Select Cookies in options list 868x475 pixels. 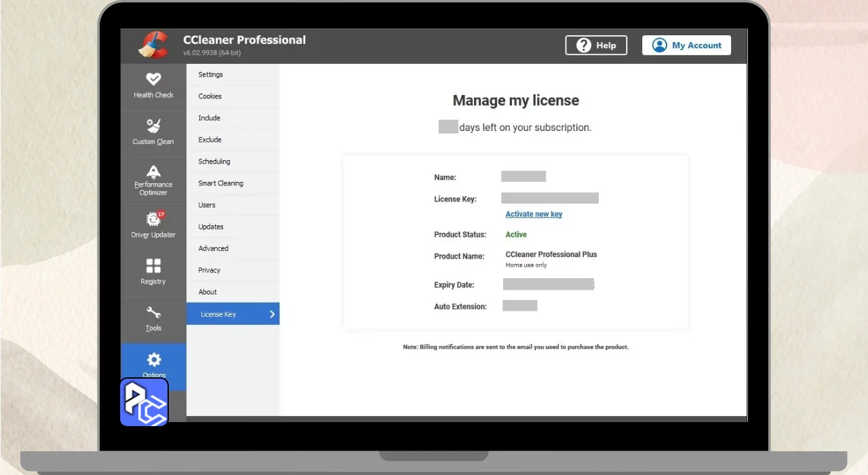210,96
